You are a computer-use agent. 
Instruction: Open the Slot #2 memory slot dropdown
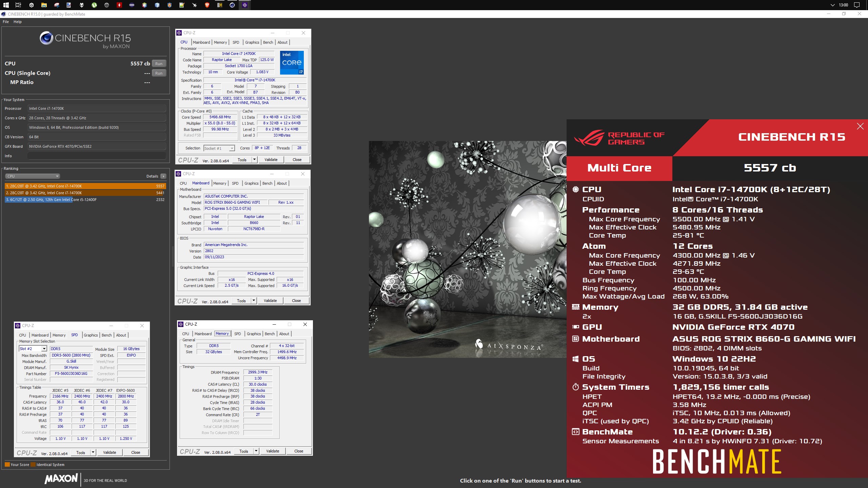(33, 349)
